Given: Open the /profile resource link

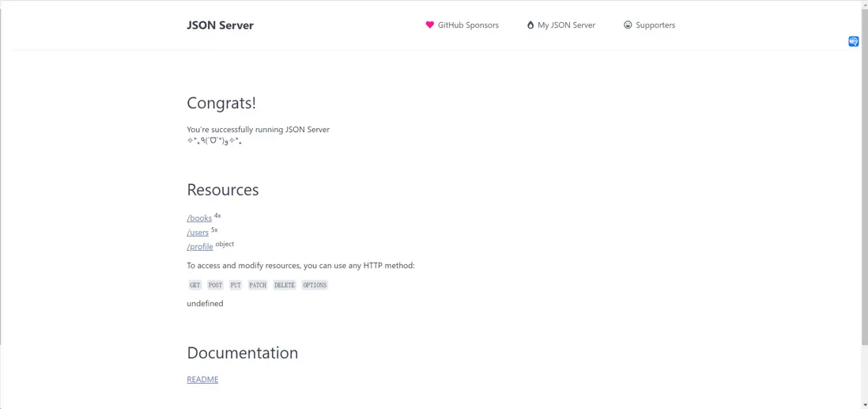Looking at the screenshot, I should point(200,247).
